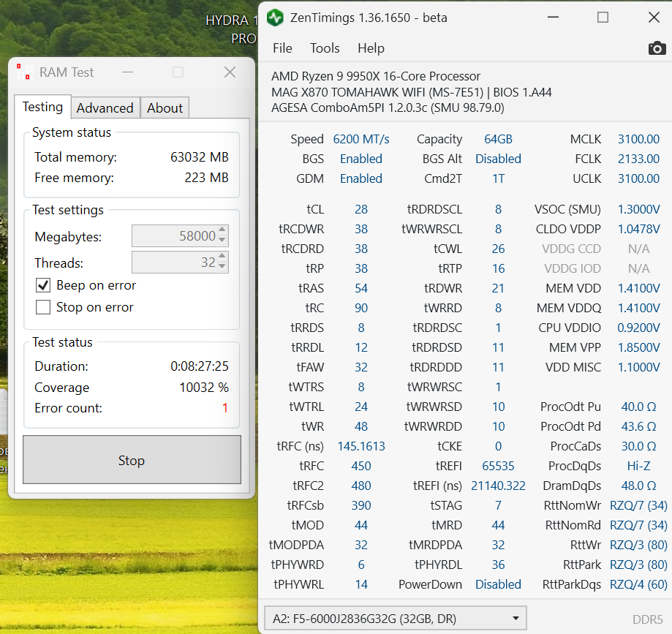
Task: Close the RAM Test window
Action: (230, 72)
